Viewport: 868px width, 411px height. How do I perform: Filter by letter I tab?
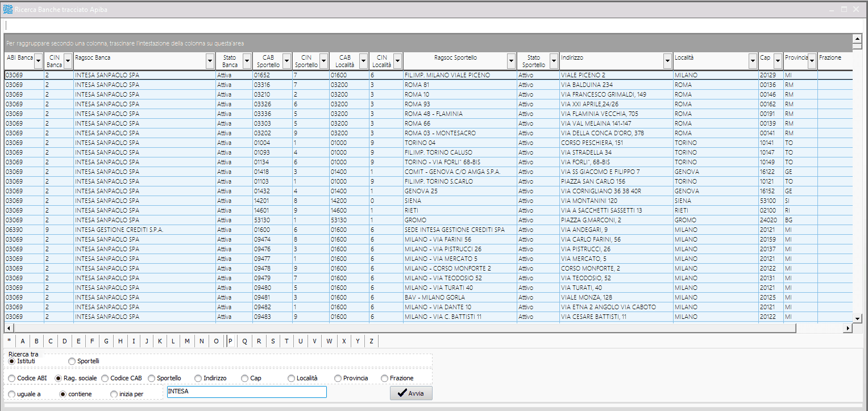[x=134, y=341]
